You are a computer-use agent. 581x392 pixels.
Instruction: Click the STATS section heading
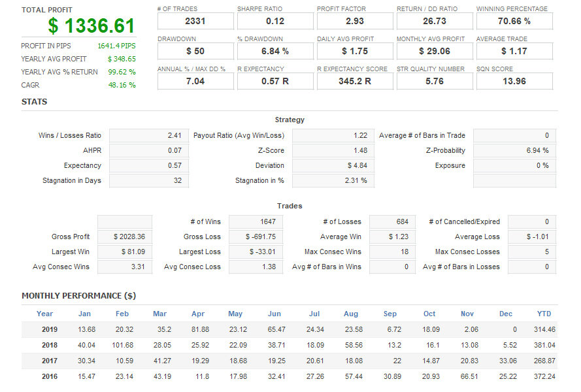point(34,101)
